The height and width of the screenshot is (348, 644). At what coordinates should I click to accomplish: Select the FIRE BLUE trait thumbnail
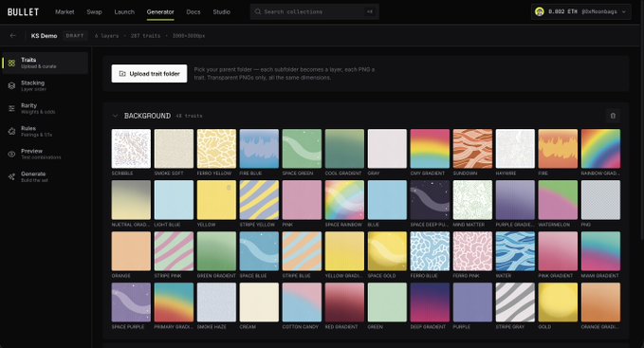pyautogui.click(x=259, y=149)
